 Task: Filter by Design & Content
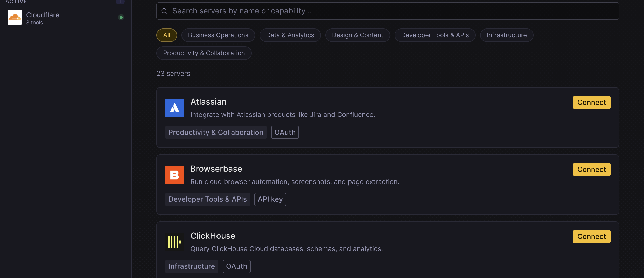pyautogui.click(x=358, y=35)
